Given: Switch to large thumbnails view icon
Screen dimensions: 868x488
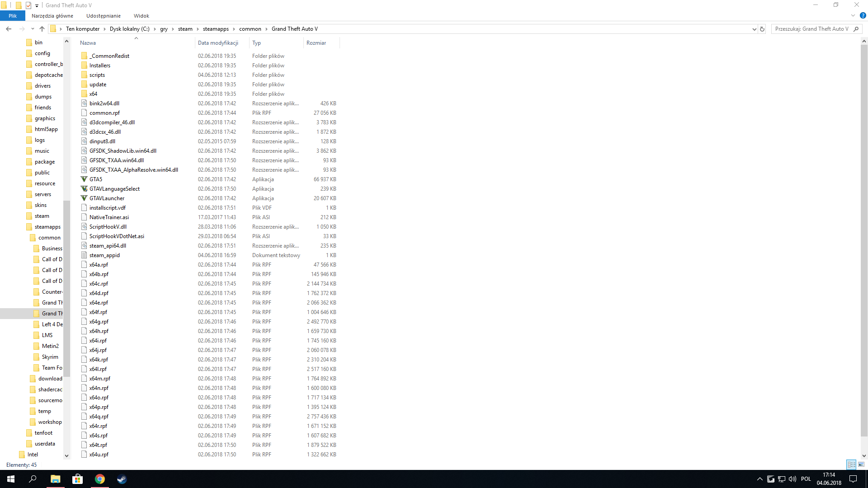Looking at the screenshot, I should coord(861,465).
